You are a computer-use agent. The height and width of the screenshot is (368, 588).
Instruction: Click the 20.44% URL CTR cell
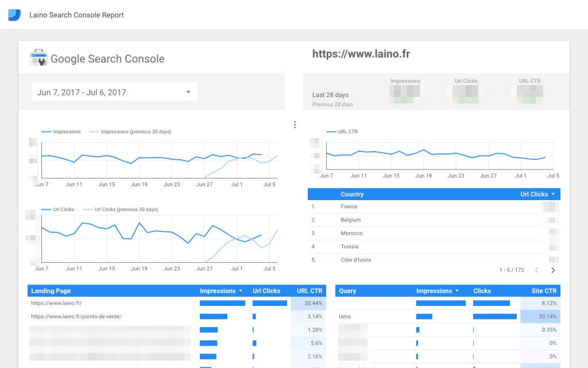point(308,303)
